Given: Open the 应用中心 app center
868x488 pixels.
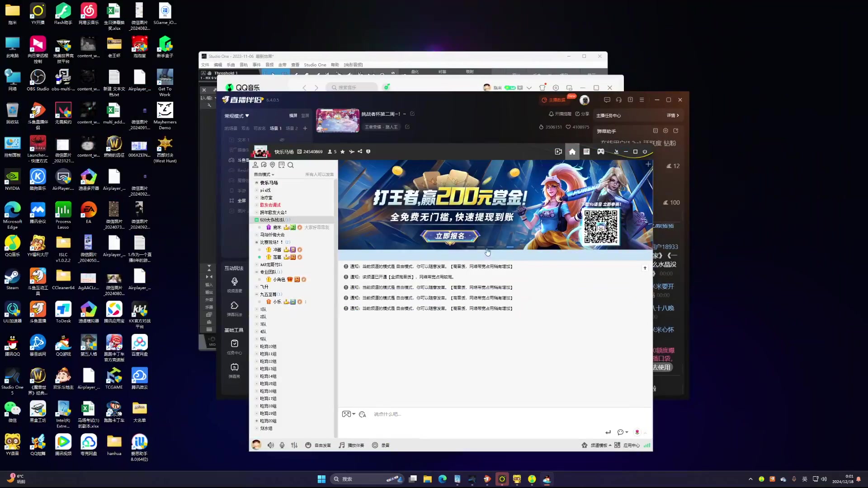Looking at the screenshot, I should point(627,445).
